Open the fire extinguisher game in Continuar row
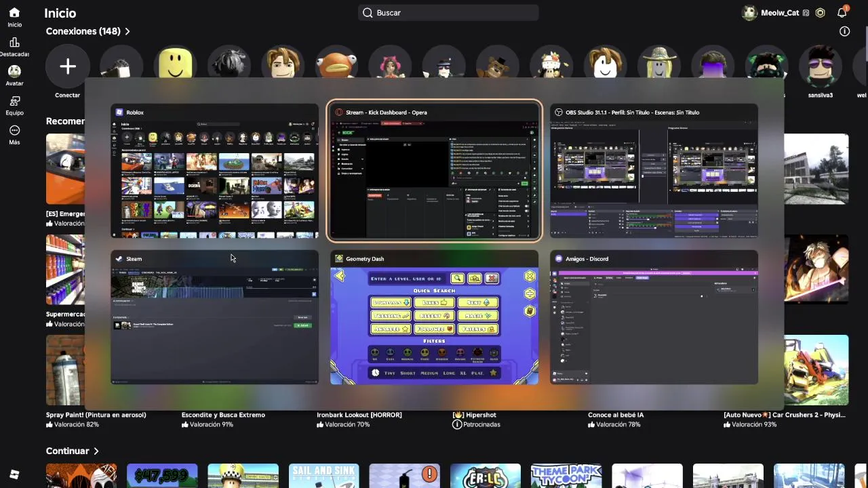The image size is (868, 488). [x=405, y=476]
